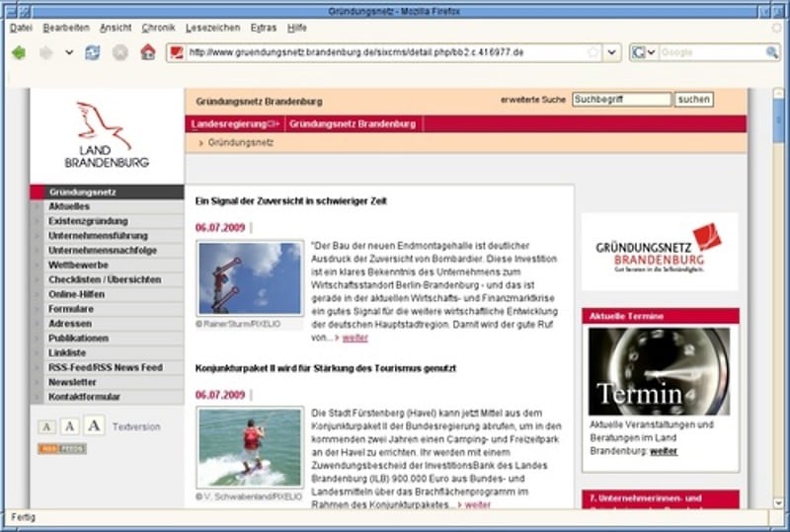Open the erweiterte Suche link
The image size is (790, 532).
click(x=533, y=100)
